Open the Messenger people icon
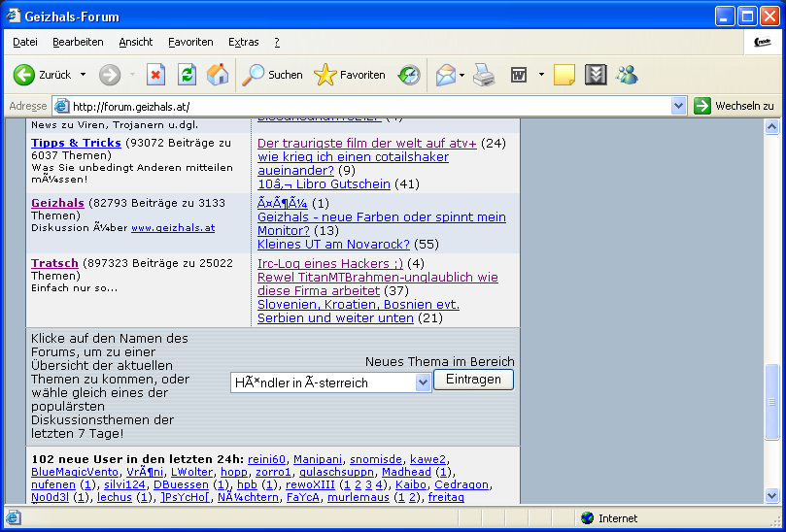786x532 pixels. (627, 75)
